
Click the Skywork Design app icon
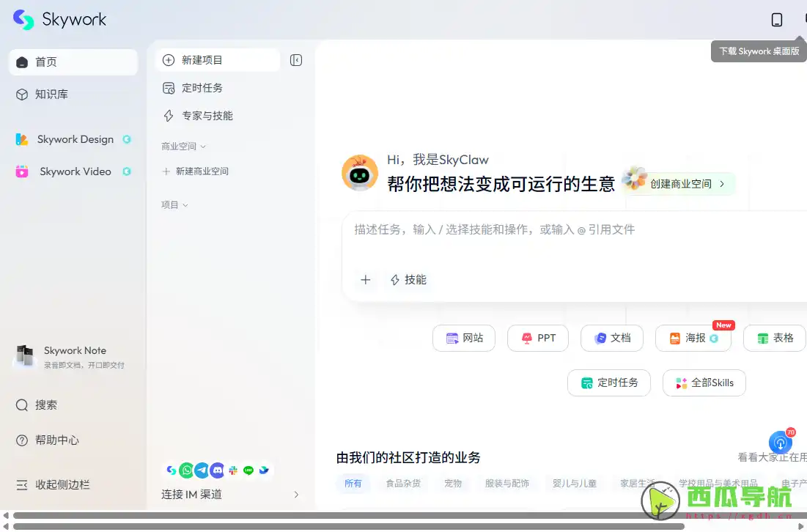click(x=21, y=139)
